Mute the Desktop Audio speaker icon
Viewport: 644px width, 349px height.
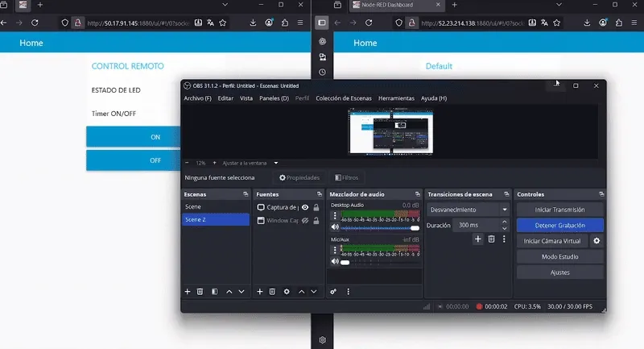click(x=334, y=228)
